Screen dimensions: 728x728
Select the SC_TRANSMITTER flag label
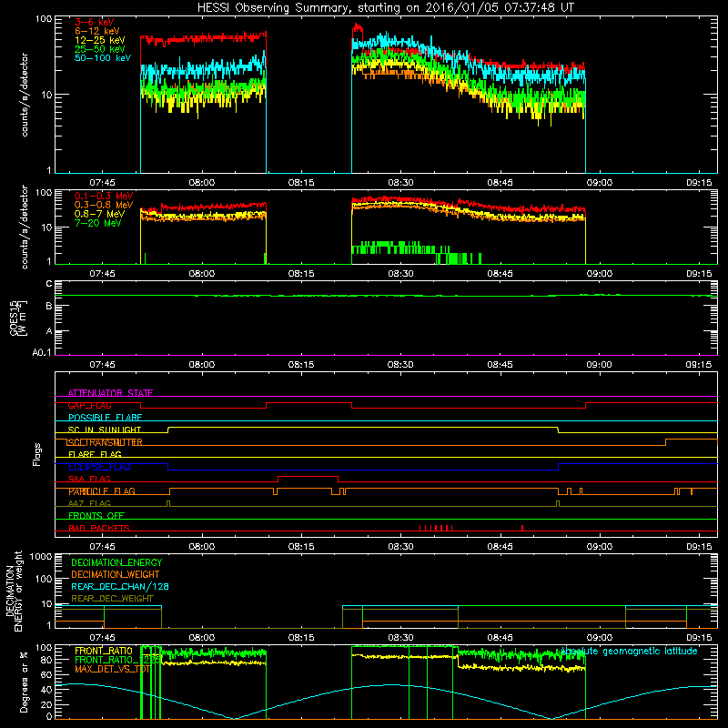(x=105, y=442)
